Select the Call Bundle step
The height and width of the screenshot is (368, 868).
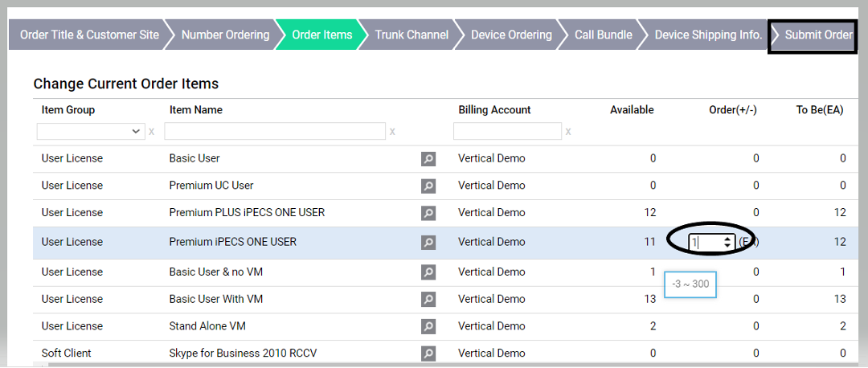tap(603, 35)
